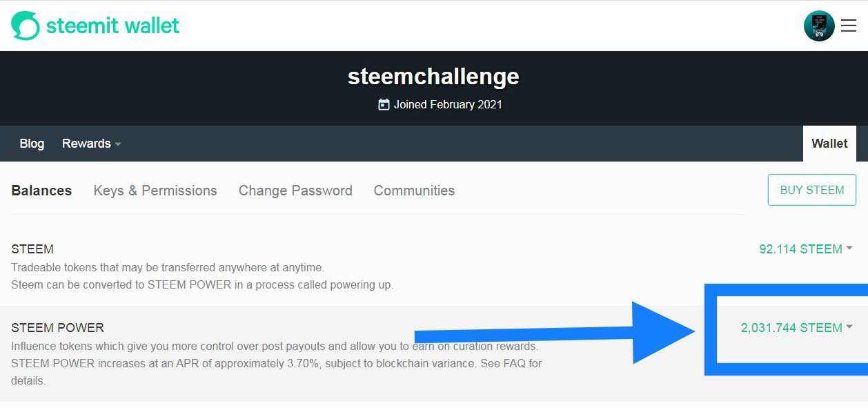This screenshot has width=868, height=408.
Task: Go to the Blog menu item
Action: coord(32,144)
